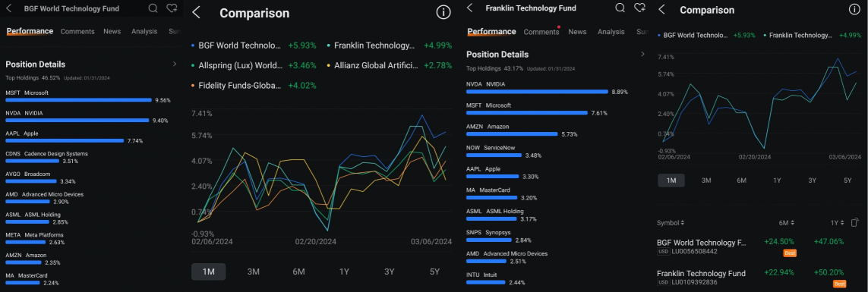Screen dimensions: 868x292
Task: Open Analysis tab in Franklin Technology Fund
Action: 611,32
